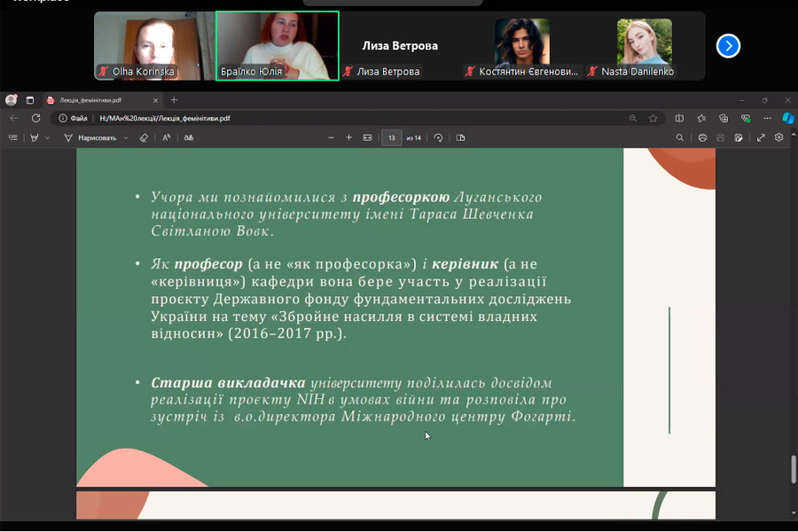
Task: Open the Copilot sidebar
Action: pyautogui.click(x=788, y=118)
